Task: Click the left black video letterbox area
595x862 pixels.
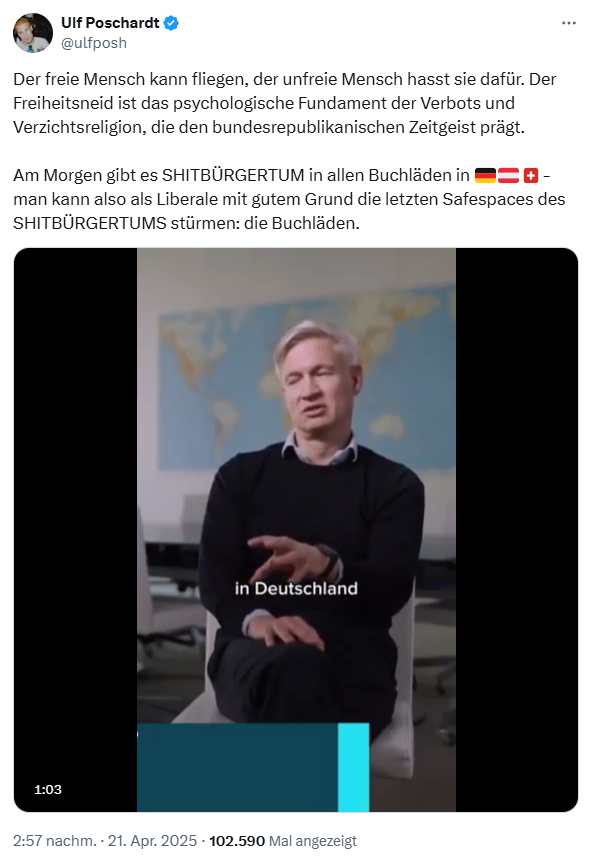Action: [75, 529]
